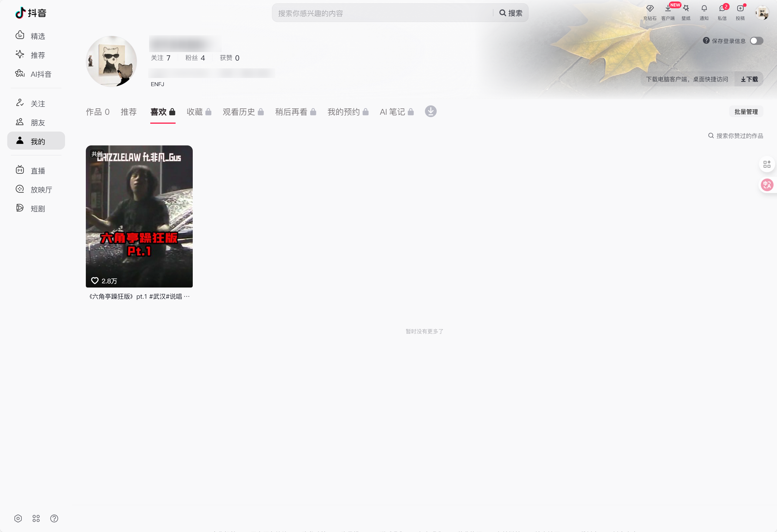This screenshot has height=532, width=777.
Task: Click the 搜索 button
Action: click(x=510, y=13)
